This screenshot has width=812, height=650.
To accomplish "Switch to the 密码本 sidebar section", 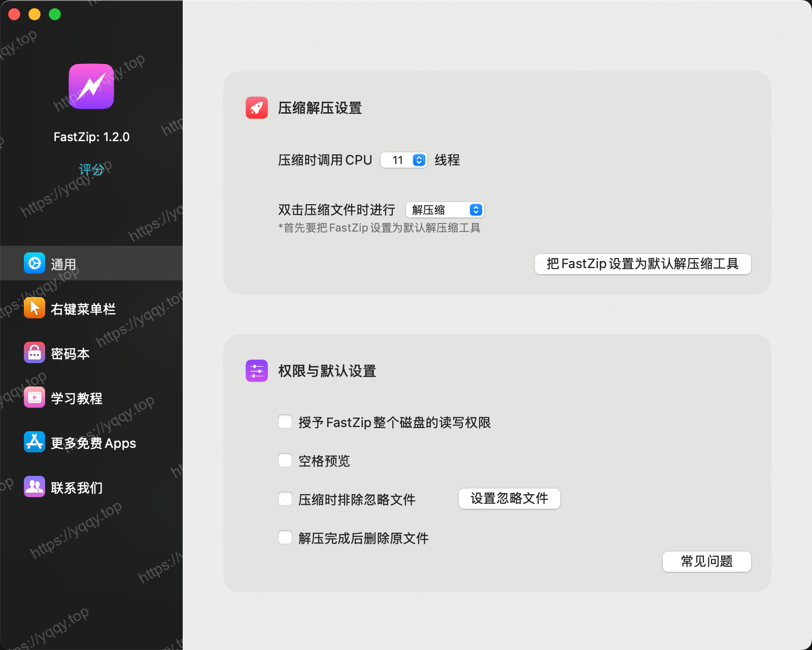I will point(70,353).
